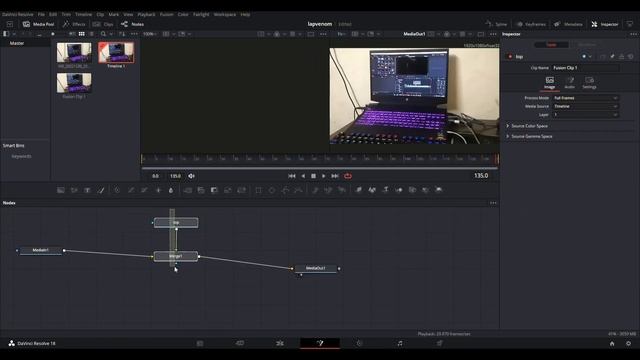Viewport: 640px width, 360px height.
Task: Toggle the Clips panel button
Action: pyautogui.click(x=103, y=24)
